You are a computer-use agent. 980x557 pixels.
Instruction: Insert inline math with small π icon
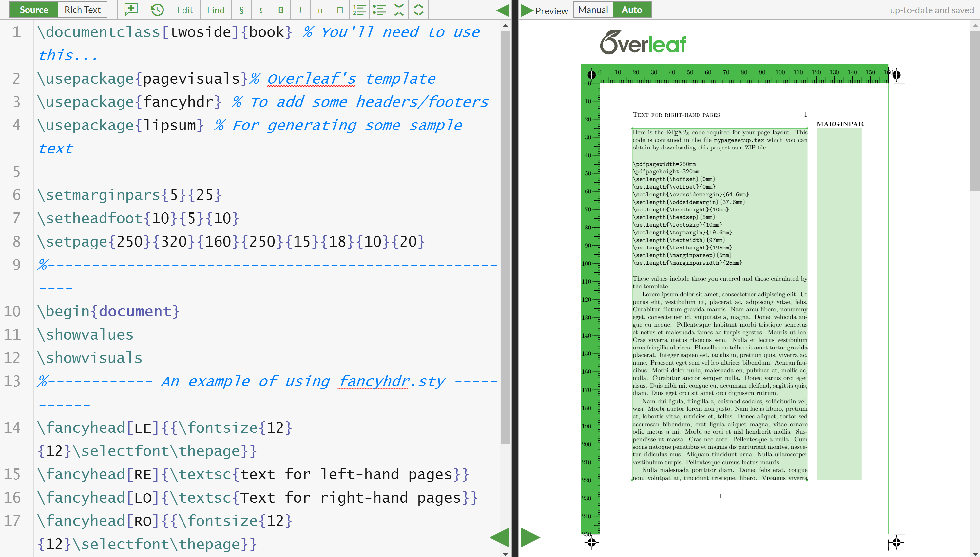point(320,10)
